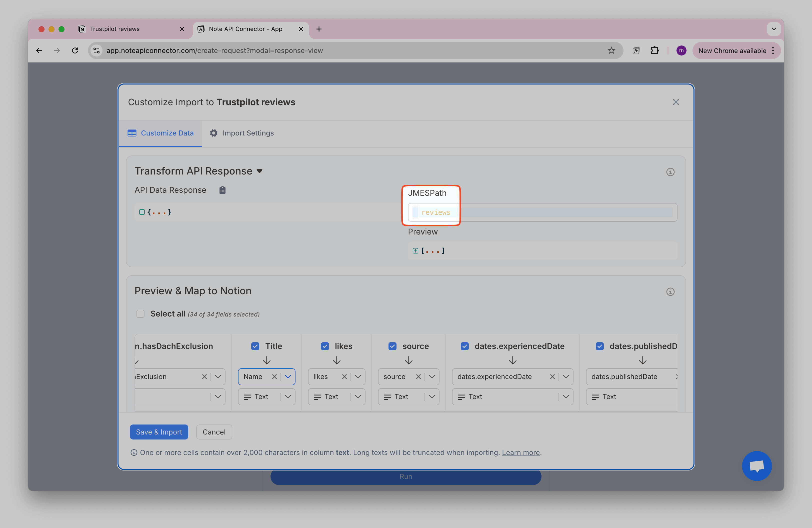Expand the Preview JSON array

pyautogui.click(x=415, y=251)
